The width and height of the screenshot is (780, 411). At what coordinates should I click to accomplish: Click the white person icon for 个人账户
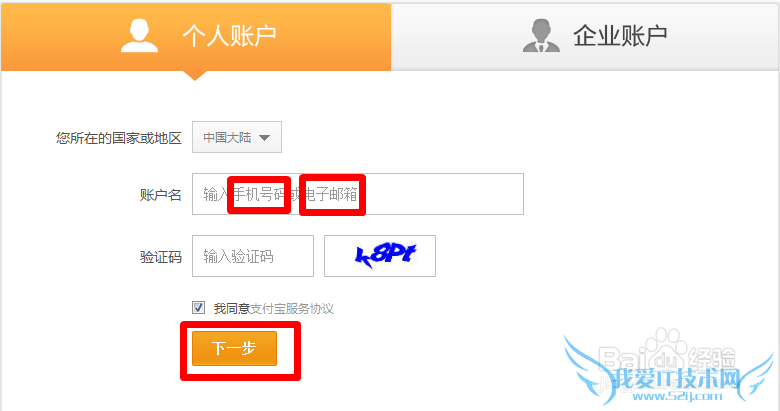coord(139,35)
